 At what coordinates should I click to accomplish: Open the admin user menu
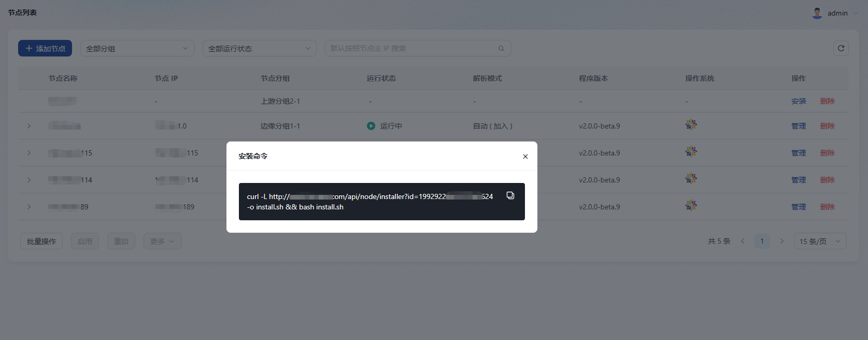pos(834,13)
